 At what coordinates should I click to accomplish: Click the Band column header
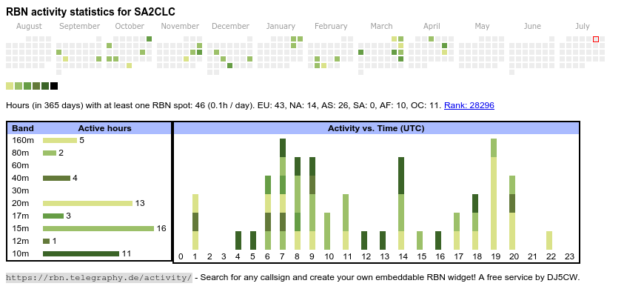[23, 128]
